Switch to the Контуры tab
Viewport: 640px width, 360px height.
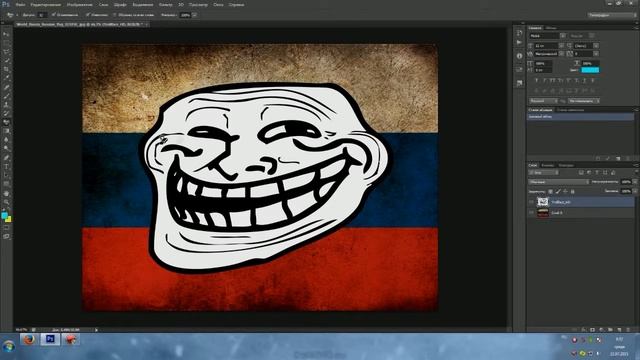click(x=566, y=165)
